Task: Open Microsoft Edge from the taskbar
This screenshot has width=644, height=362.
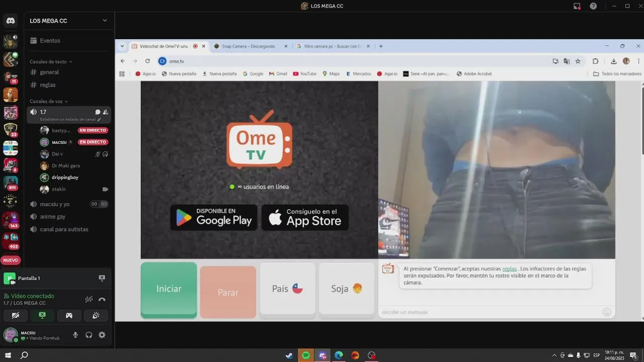Action: [x=339, y=355]
